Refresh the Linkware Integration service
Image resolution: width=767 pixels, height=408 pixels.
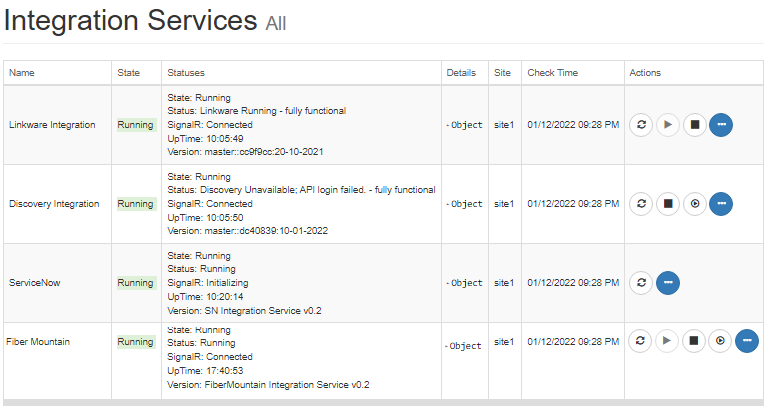pos(641,125)
